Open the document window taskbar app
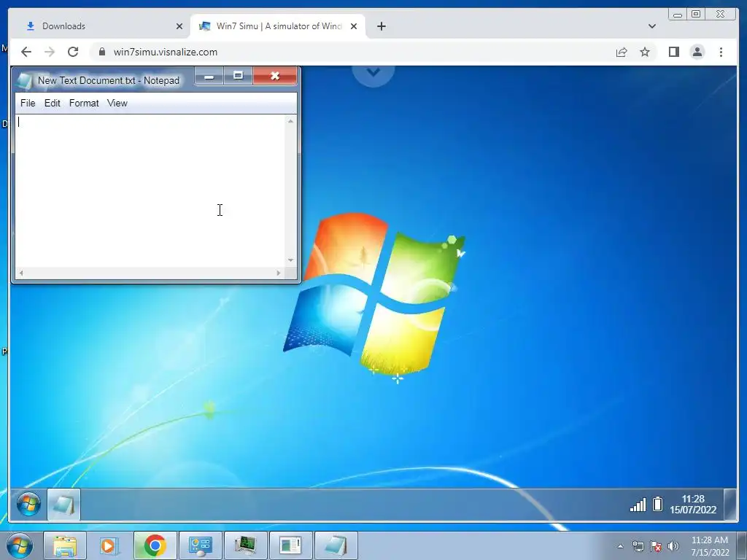Screen dimensions: 747x560 point(290,545)
